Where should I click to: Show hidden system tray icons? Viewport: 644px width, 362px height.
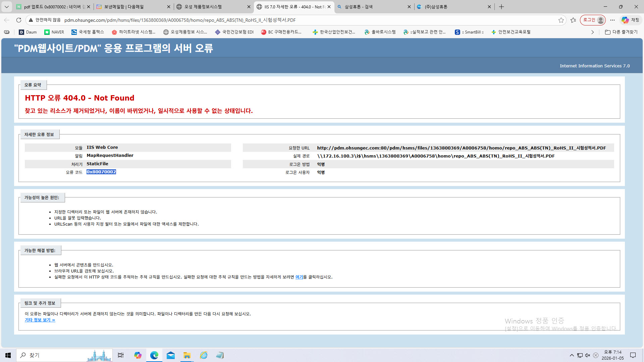[x=572, y=355]
